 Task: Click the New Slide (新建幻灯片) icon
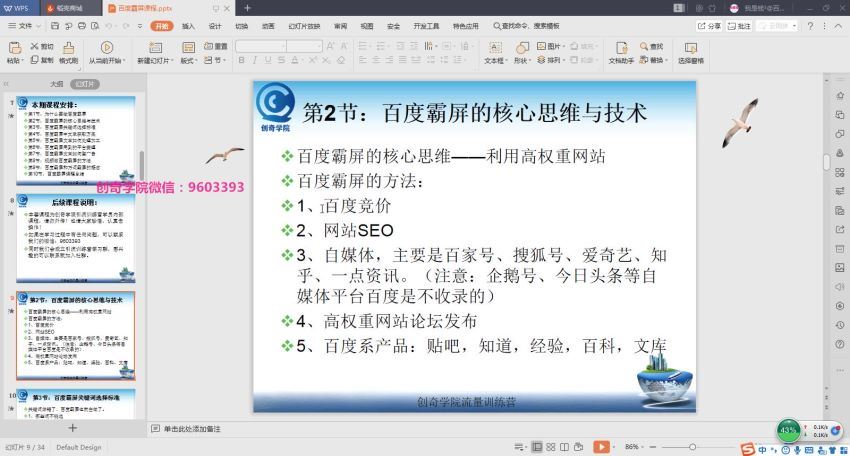(155, 48)
